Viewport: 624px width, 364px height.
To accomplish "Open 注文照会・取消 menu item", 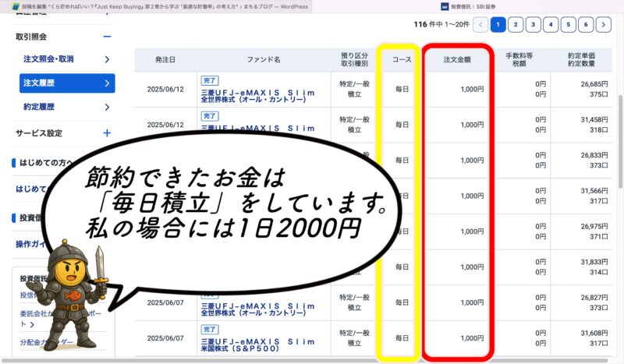I will pyautogui.click(x=48, y=59).
